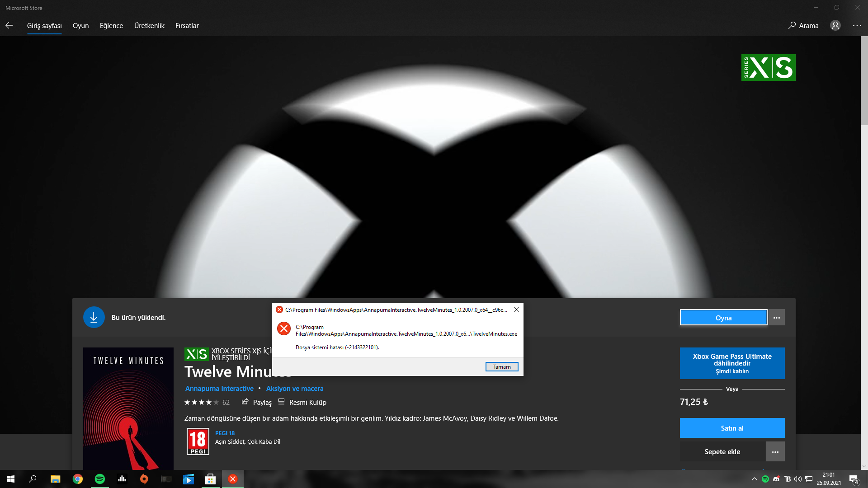868x488 pixels.
Task: Open the three-dot menu in the Store header
Action: coord(857,26)
